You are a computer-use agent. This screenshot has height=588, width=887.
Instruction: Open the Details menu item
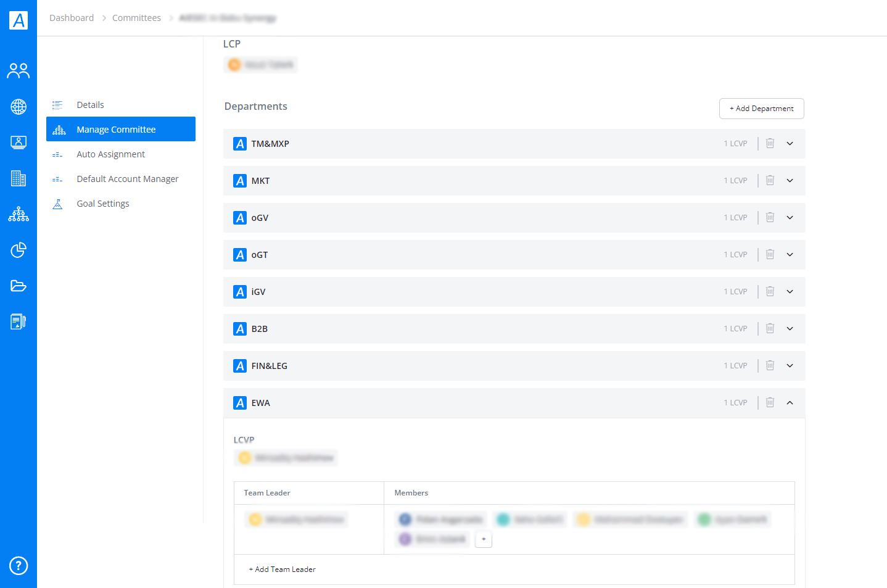tap(121, 105)
